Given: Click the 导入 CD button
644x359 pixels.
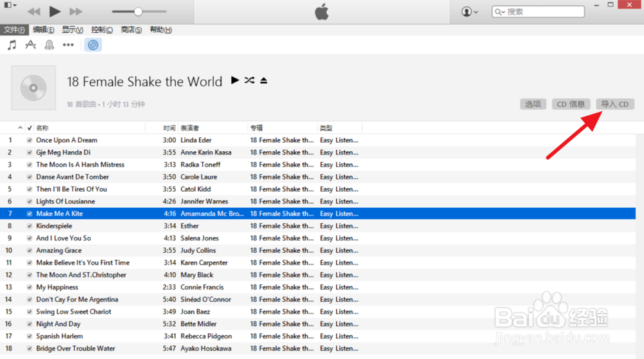Looking at the screenshot, I should click(614, 104).
